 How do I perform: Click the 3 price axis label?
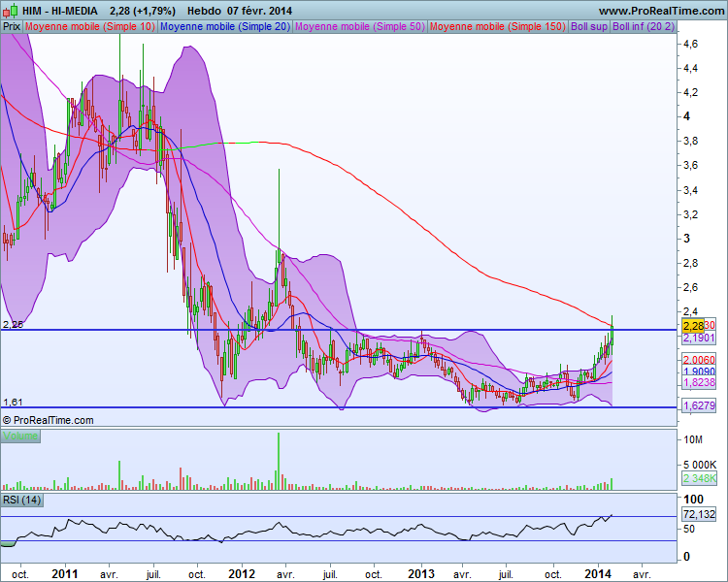pyautogui.click(x=686, y=239)
